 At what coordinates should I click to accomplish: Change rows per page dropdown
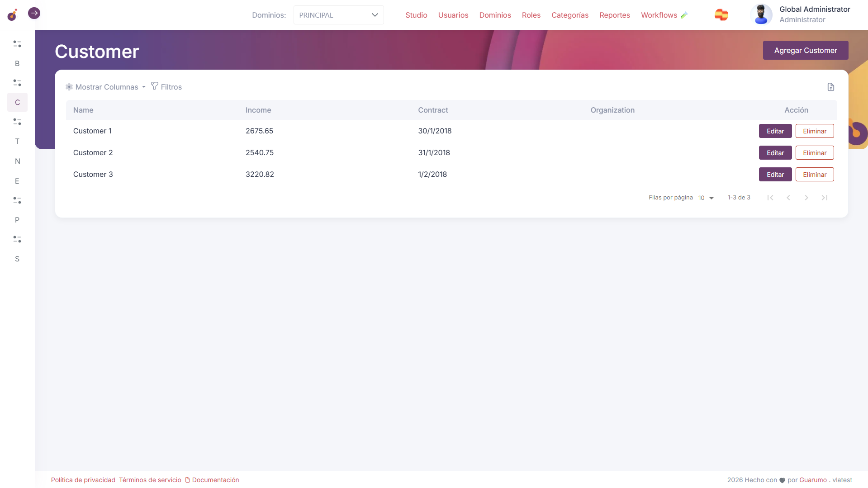(706, 198)
